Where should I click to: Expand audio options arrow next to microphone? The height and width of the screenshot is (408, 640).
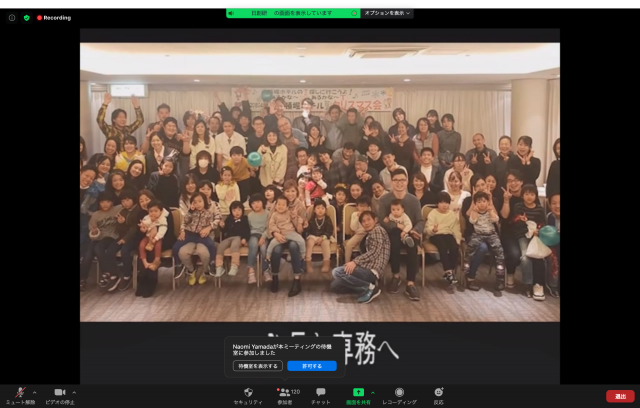pyautogui.click(x=34, y=392)
